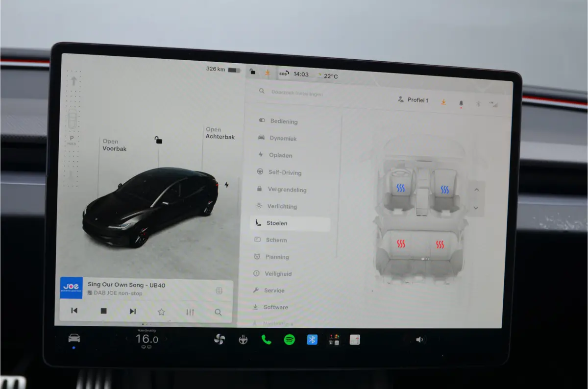Screen dimensions: 588x389
Task: Open the calendar app icon
Action: click(x=355, y=340)
